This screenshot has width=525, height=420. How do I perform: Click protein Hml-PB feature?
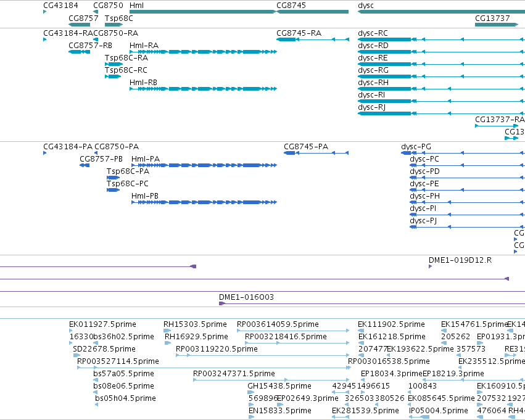pos(204,202)
